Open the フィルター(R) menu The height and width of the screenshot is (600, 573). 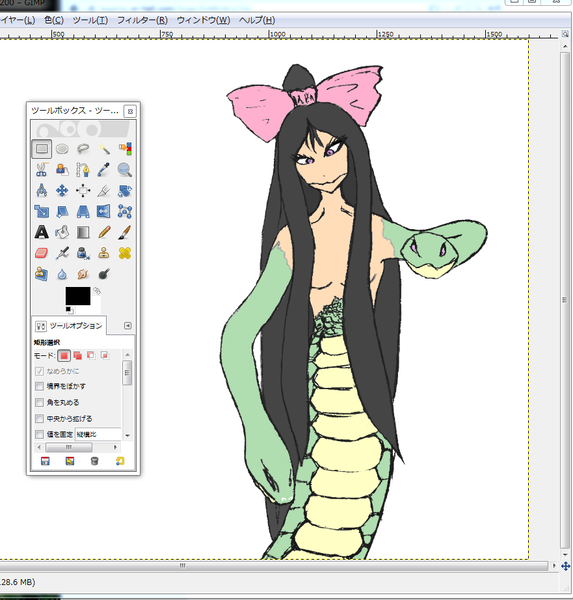click(142, 20)
